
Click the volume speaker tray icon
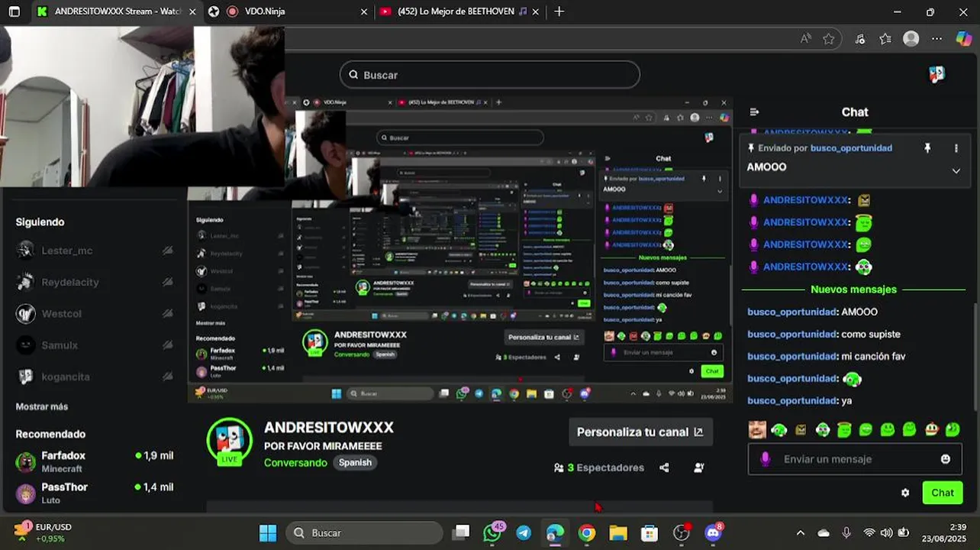(x=886, y=532)
